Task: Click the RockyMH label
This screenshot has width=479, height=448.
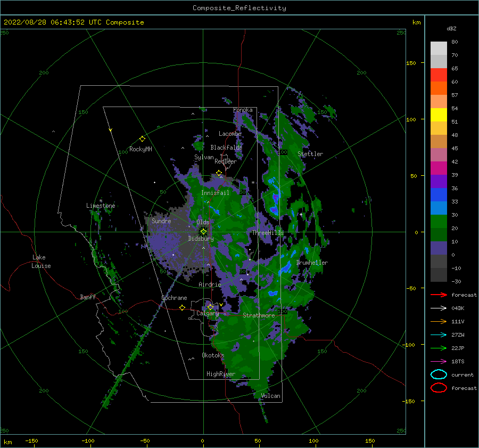Action: 141,149
